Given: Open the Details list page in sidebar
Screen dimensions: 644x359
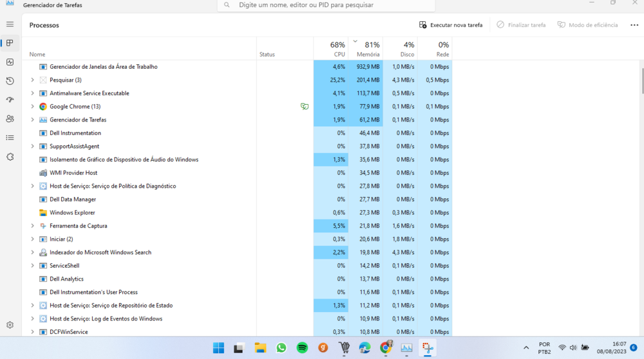Looking at the screenshot, I should click(x=10, y=138).
